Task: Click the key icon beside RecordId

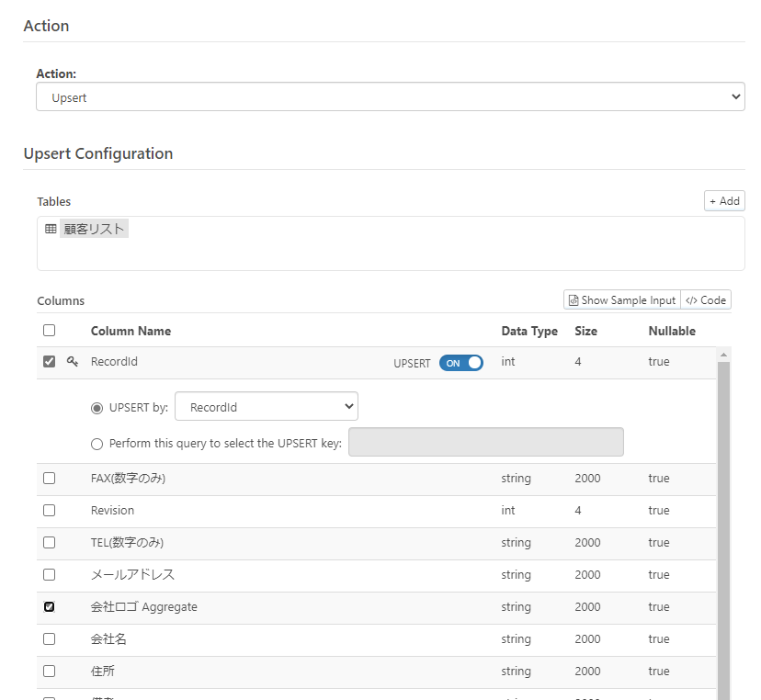Action: [73, 361]
